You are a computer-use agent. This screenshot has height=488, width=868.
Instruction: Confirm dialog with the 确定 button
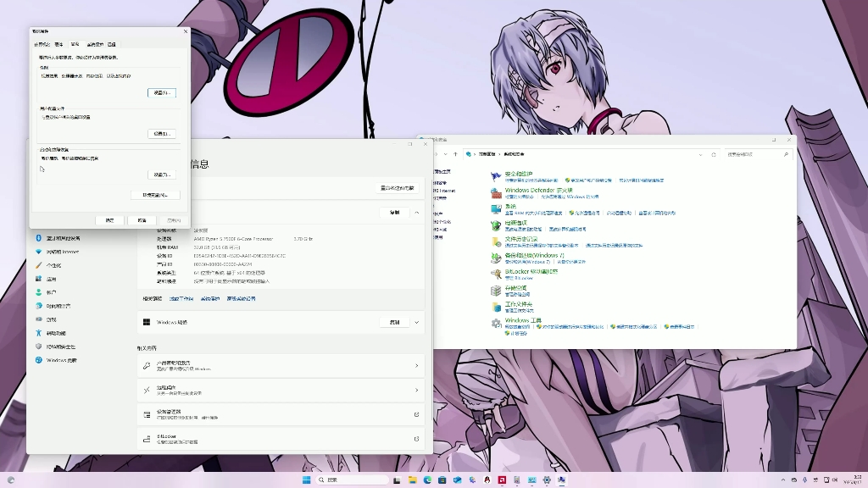tap(109, 220)
